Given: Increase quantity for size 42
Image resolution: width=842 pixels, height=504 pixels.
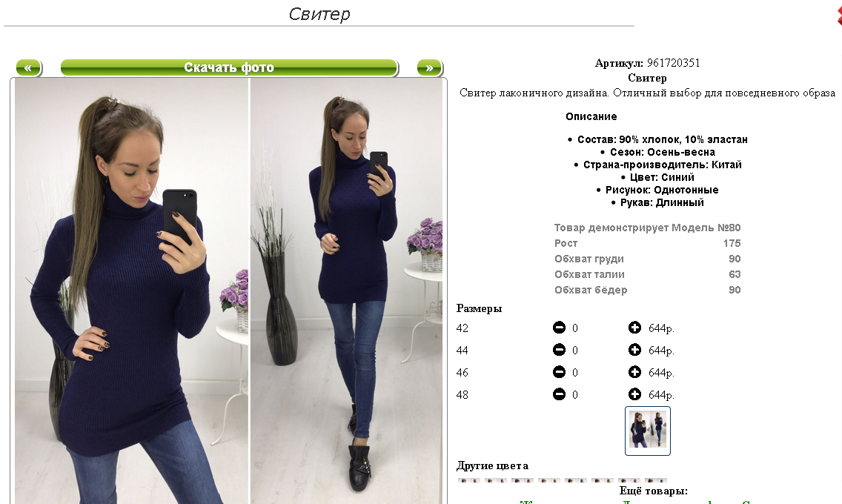Looking at the screenshot, I should [634, 328].
